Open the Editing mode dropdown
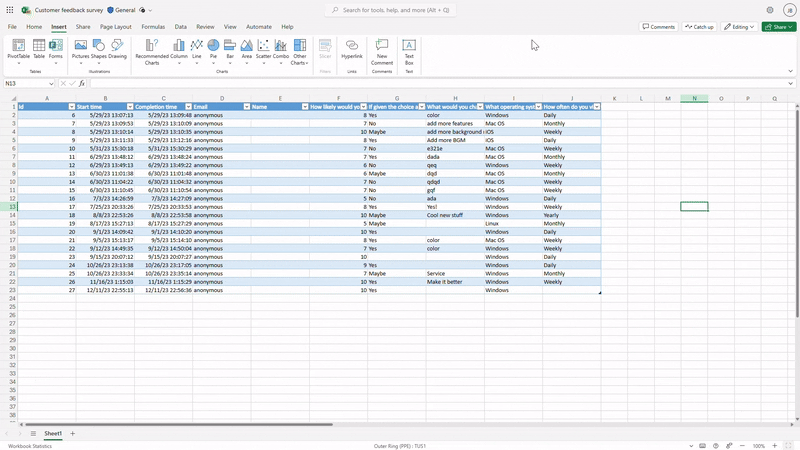800x450 pixels. [x=739, y=27]
